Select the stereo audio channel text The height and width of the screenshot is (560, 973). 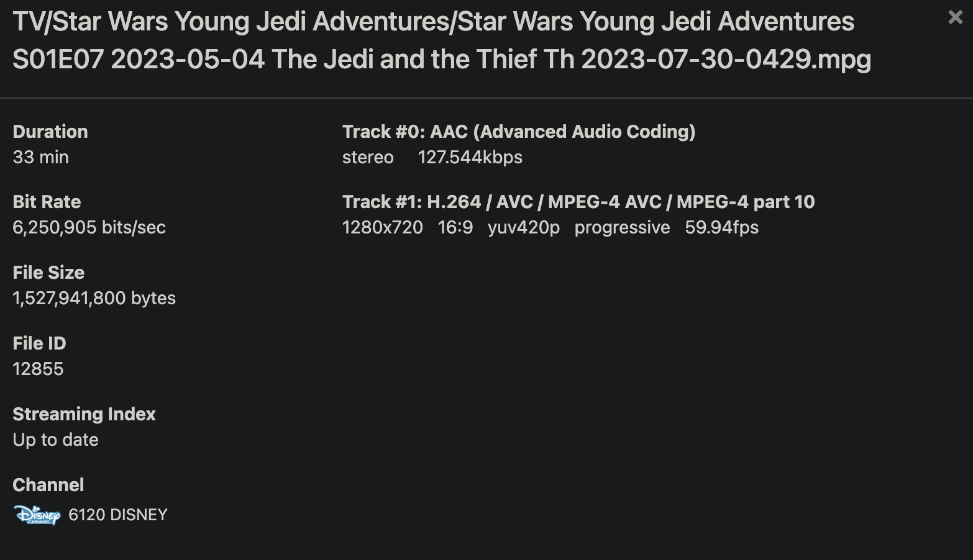[368, 157]
